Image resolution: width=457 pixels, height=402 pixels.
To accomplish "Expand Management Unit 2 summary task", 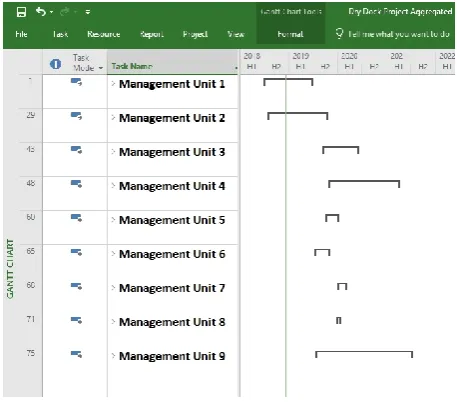I will (x=113, y=117).
